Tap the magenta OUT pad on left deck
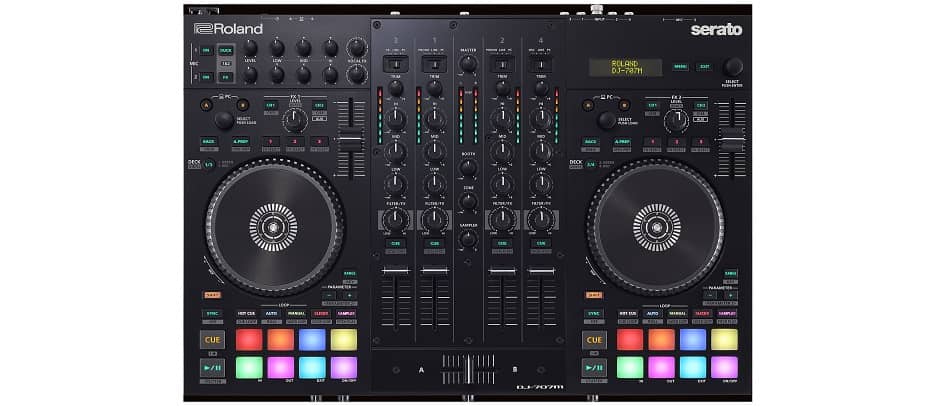The image size is (940, 406). [x=281, y=368]
